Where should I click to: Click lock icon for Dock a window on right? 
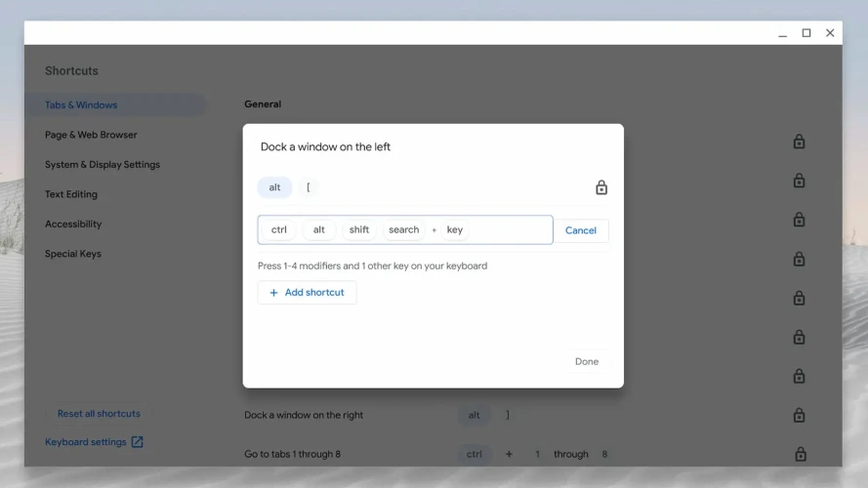click(x=799, y=415)
